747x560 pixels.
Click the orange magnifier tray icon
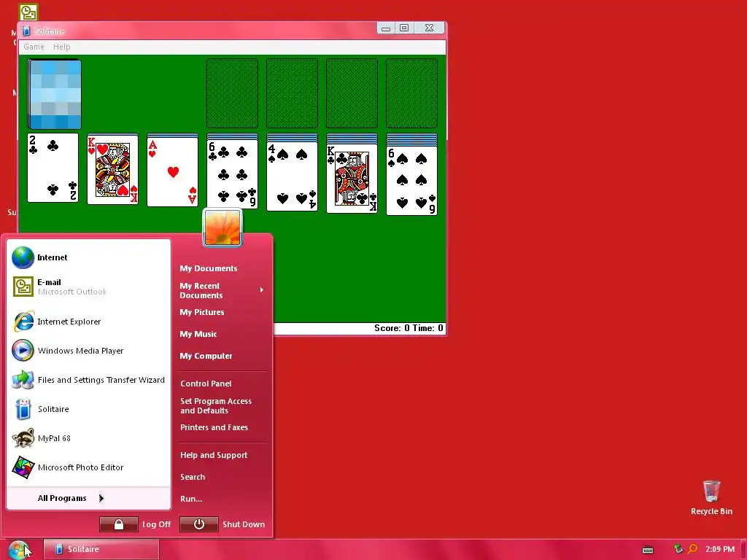point(693,549)
